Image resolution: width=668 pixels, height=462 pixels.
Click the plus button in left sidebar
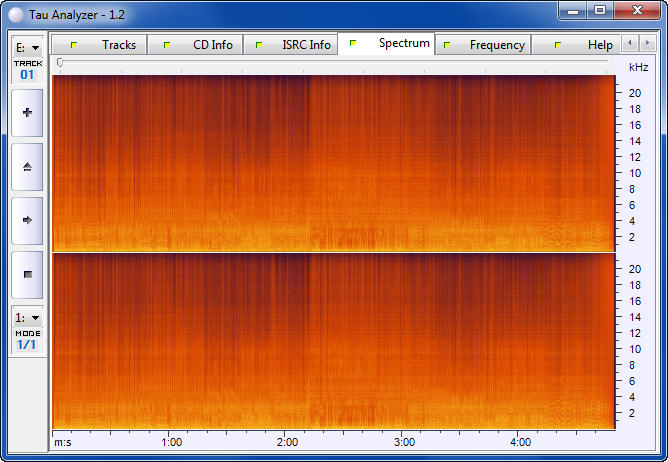click(x=27, y=113)
